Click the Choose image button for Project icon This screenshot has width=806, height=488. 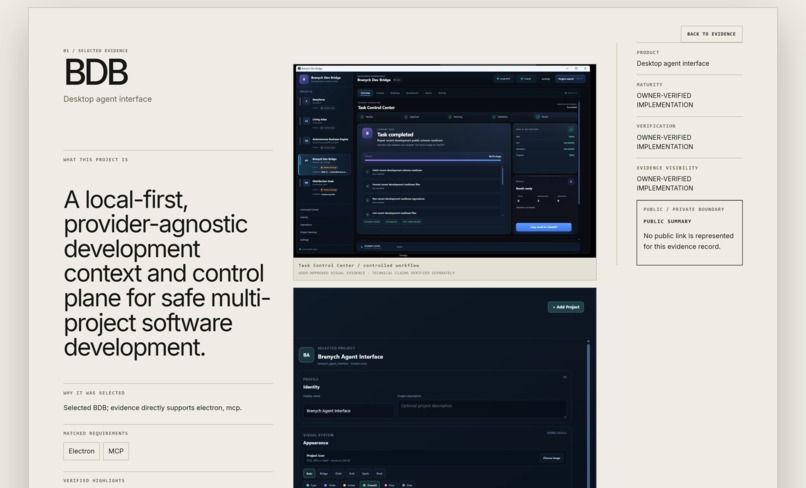pos(552,458)
